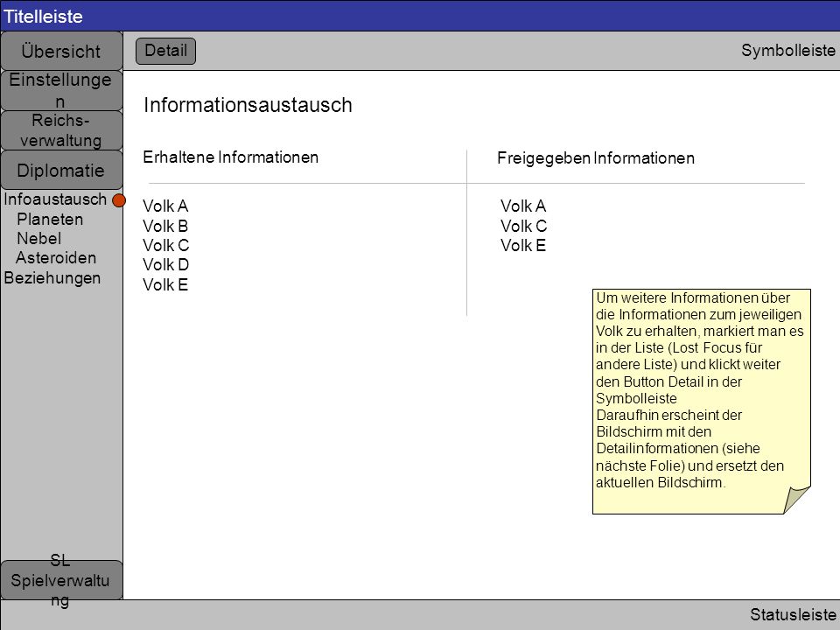Select Volk B in Erhaltene Informationen
The width and height of the screenshot is (840, 630).
coord(165,226)
